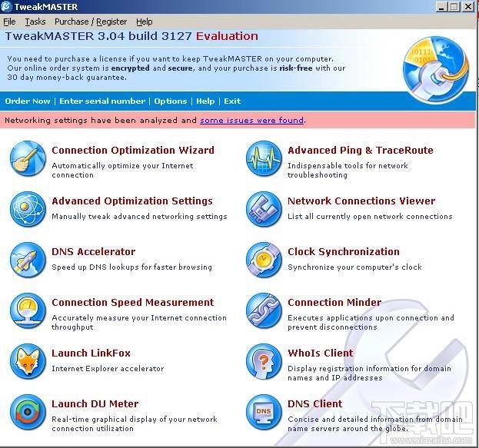The height and width of the screenshot is (448, 479).
Task: Click 'Indispensable tools for network troubleshooting' text
Action: pyautogui.click(x=348, y=170)
